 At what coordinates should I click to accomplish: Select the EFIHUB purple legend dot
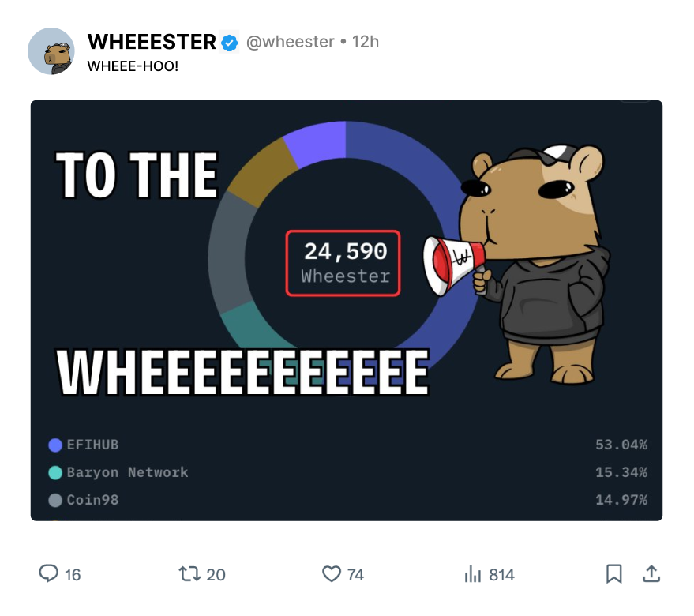55,445
